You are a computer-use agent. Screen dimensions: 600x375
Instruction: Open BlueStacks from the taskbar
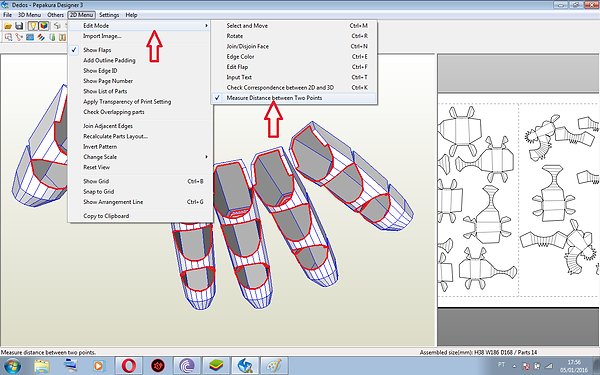point(216,366)
